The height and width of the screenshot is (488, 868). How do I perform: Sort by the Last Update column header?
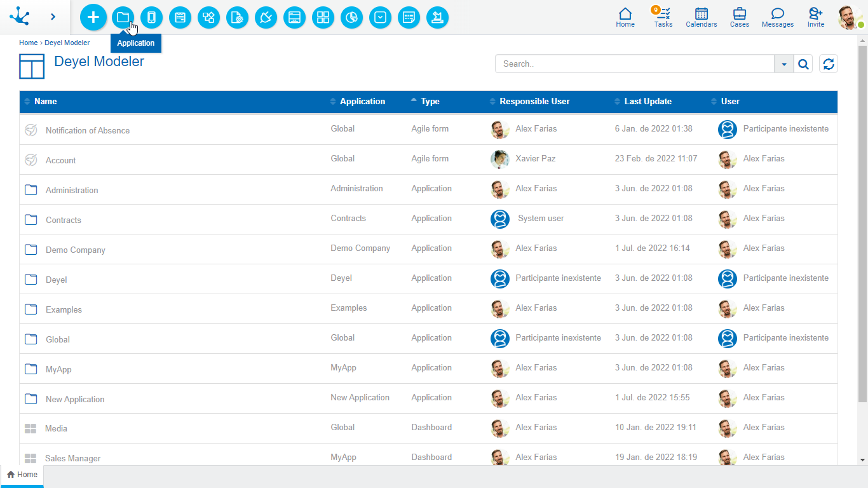pyautogui.click(x=648, y=101)
